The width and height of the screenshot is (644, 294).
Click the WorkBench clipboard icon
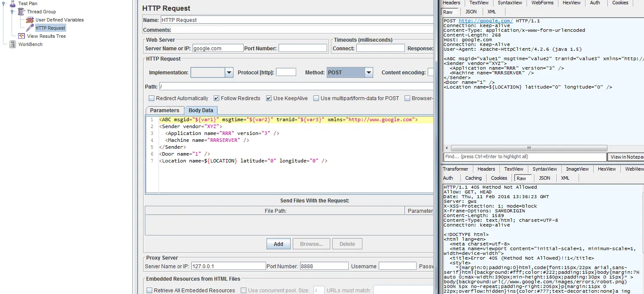click(x=12, y=44)
